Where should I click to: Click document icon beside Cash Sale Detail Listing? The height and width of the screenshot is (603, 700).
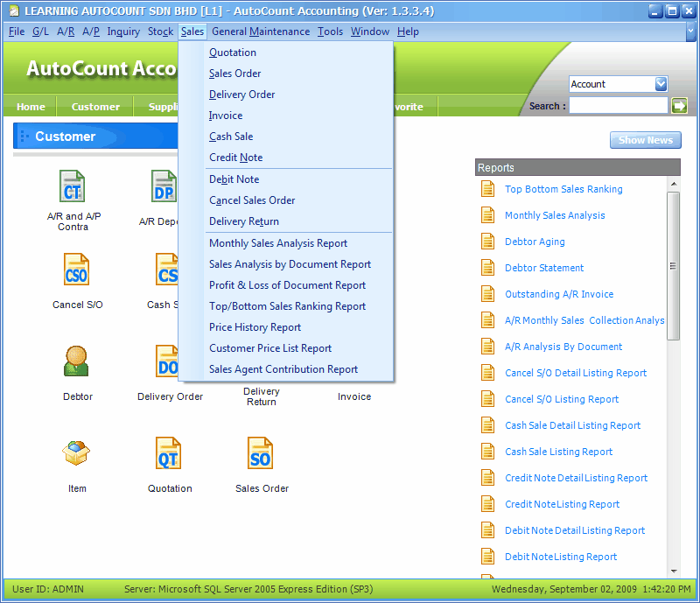pos(487,425)
